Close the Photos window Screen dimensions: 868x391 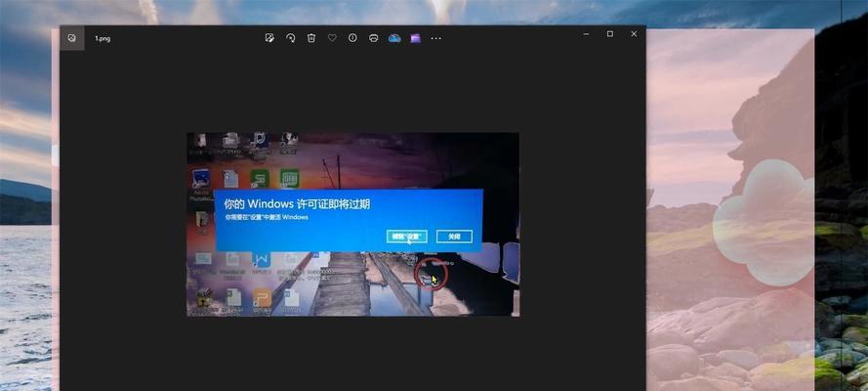pyautogui.click(x=634, y=34)
